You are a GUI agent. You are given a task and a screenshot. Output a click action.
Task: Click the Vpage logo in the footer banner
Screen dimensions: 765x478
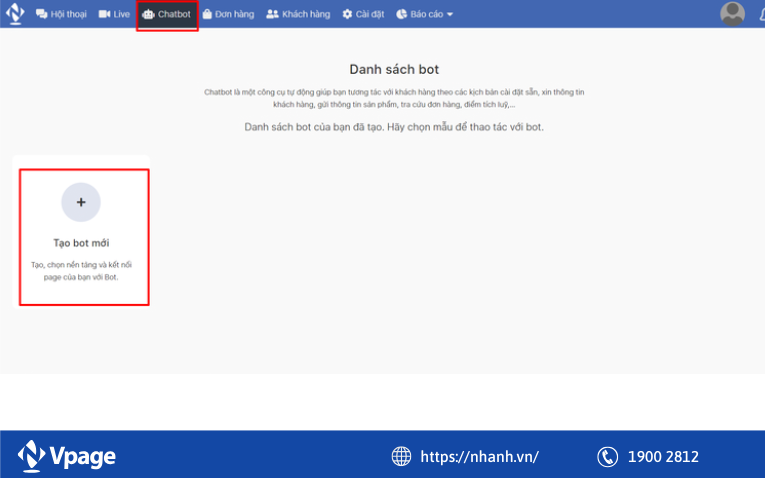tap(66, 456)
